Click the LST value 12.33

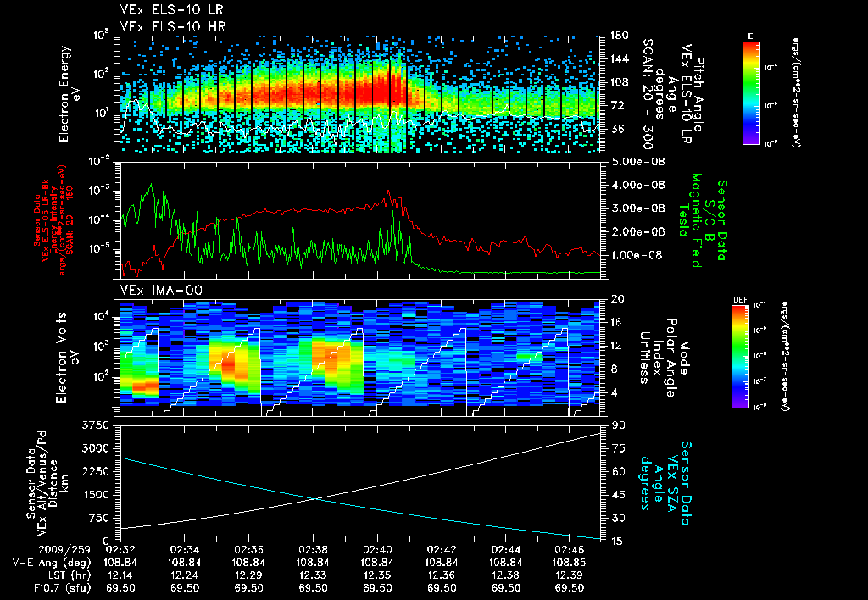coord(314,575)
